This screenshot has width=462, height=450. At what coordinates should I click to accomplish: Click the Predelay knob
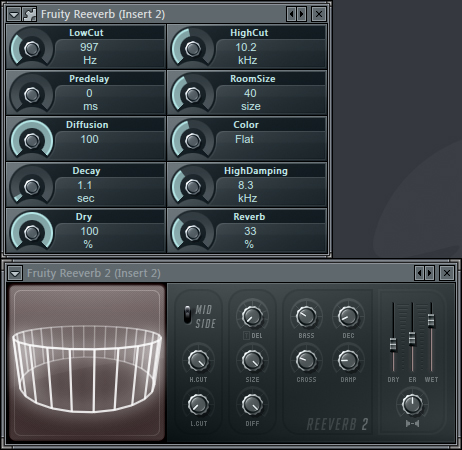tap(32, 95)
